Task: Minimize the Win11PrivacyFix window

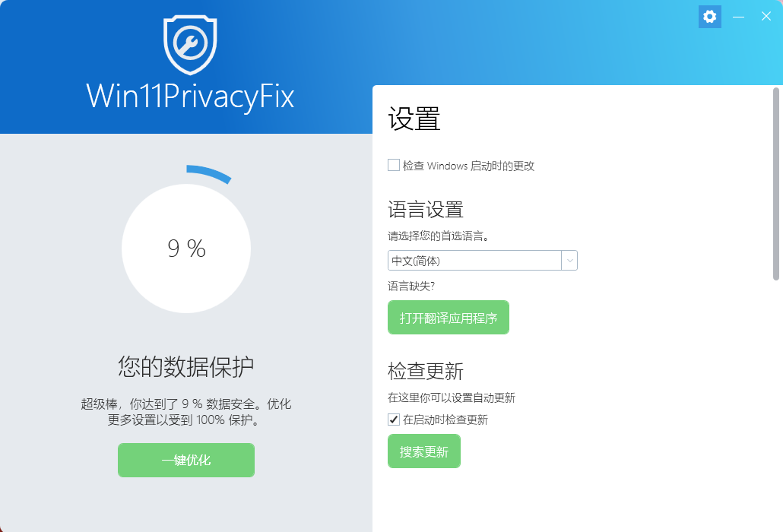Action: pos(738,17)
